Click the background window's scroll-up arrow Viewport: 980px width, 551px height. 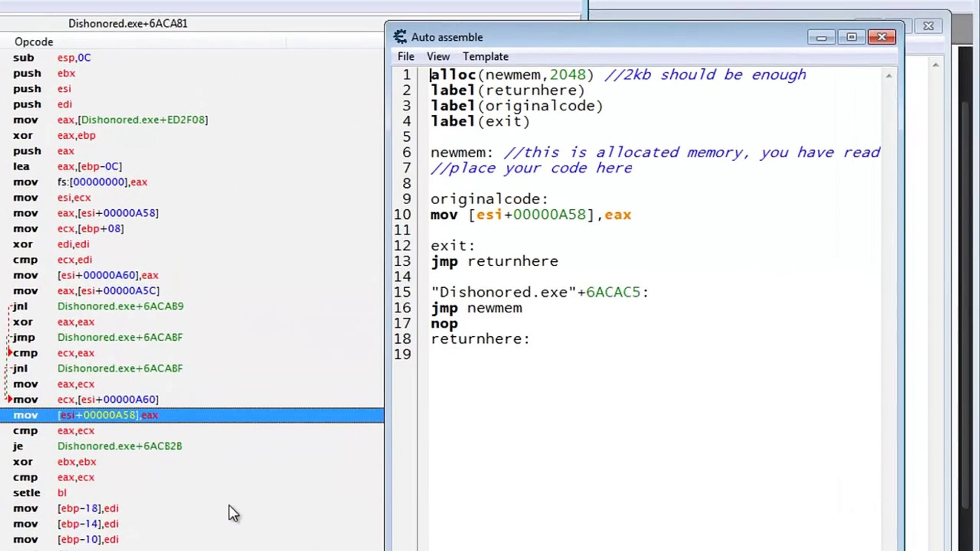(x=936, y=65)
